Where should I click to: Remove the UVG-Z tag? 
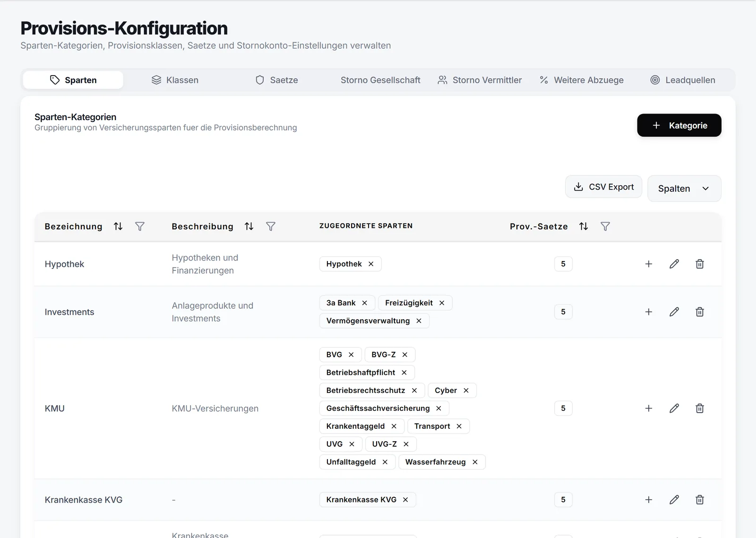point(406,444)
